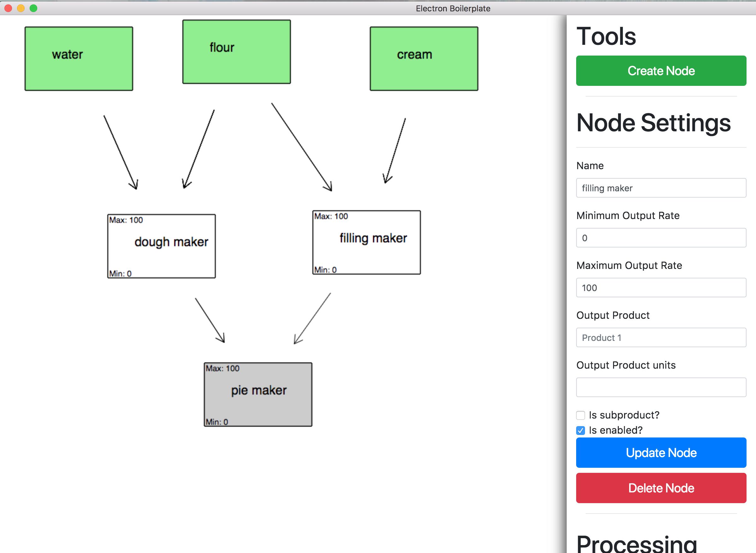Select the filling maker node
This screenshot has width=756, height=553.
tap(366, 242)
